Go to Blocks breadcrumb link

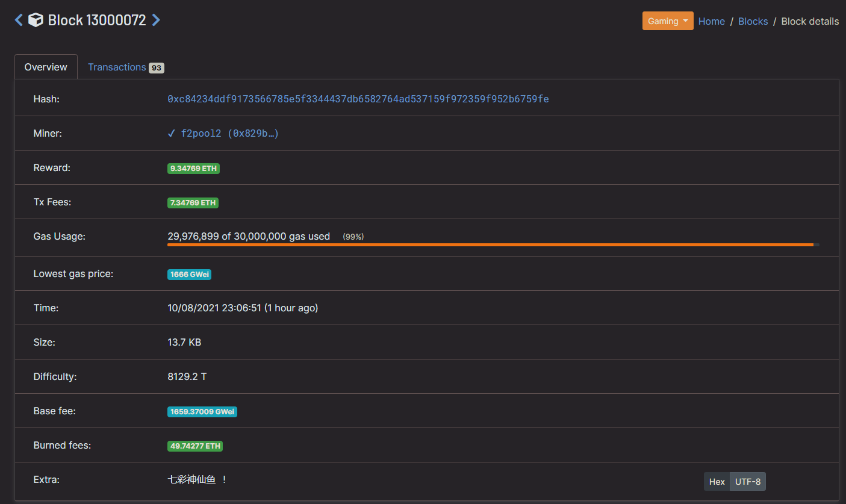[x=753, y=21]
